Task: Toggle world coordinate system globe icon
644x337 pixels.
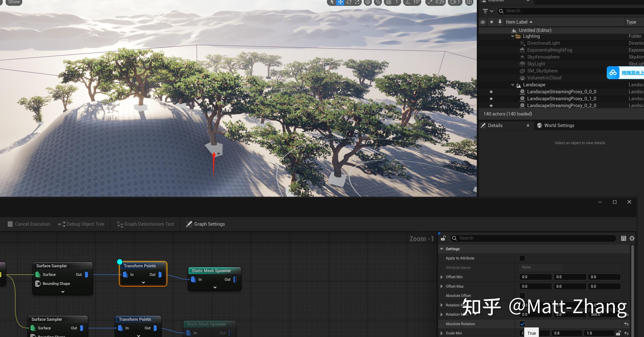Action: click(368, 2)
